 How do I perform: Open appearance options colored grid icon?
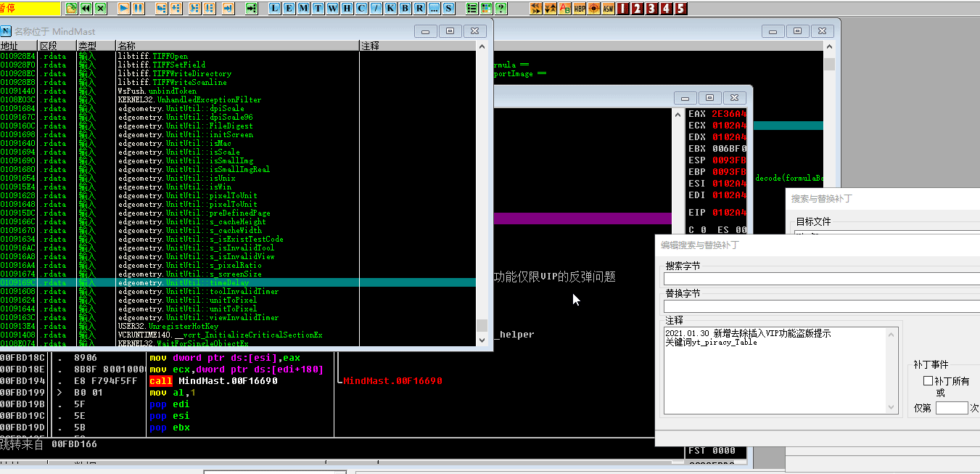coord(485,9)
